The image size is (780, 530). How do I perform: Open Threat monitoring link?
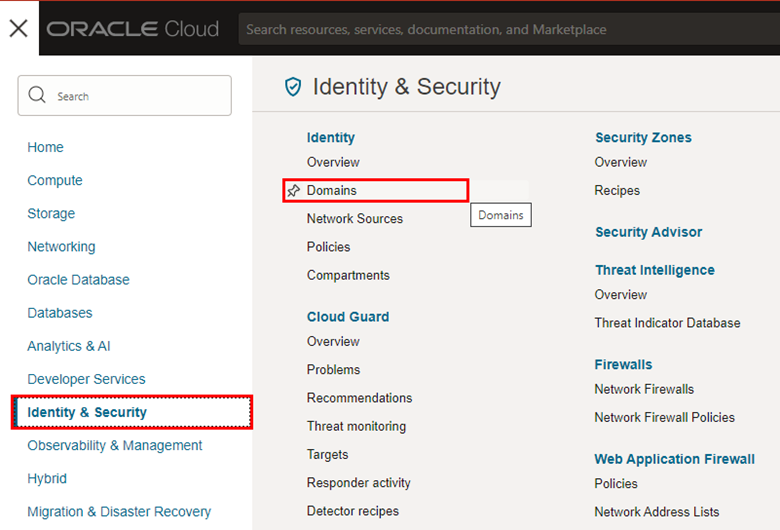(x=356, y=426)
